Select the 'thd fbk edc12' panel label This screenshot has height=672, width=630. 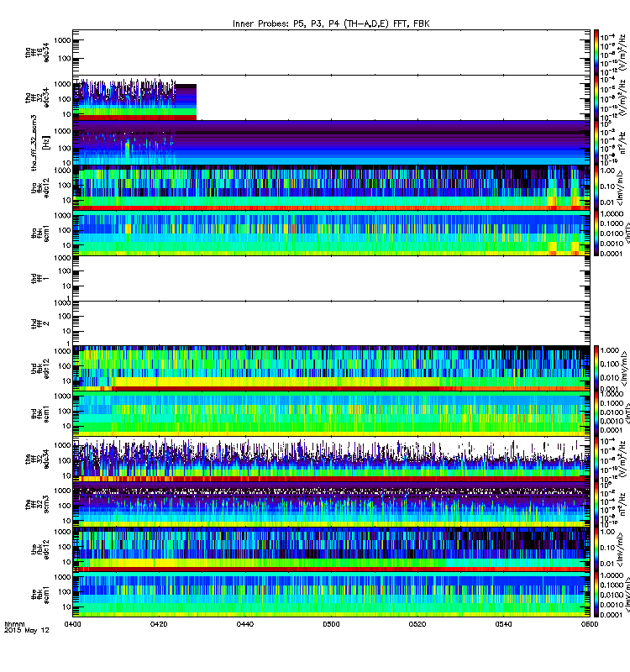pos(40,369)
